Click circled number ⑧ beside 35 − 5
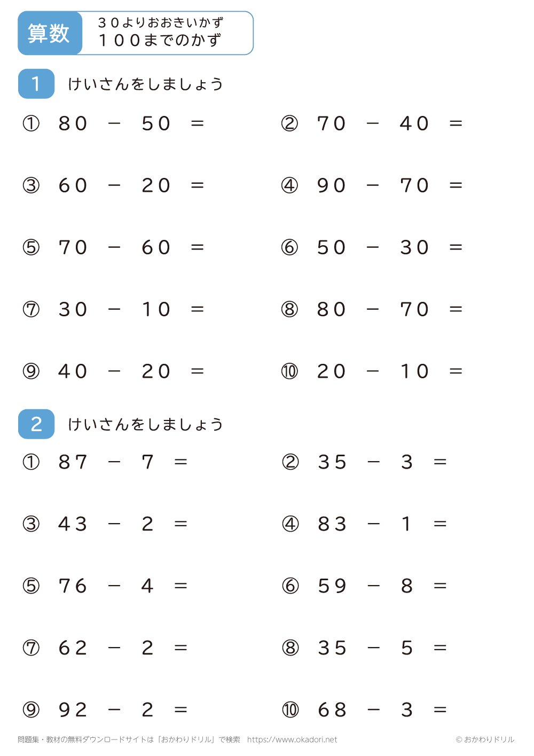Image resolution: width=534 pixels, height=756 pixels. coord(290,648)
